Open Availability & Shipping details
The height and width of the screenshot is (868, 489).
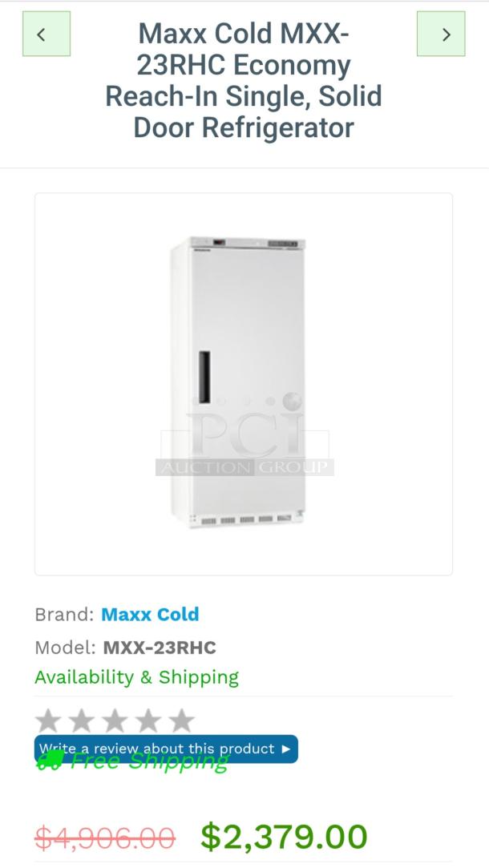(137, 677)
